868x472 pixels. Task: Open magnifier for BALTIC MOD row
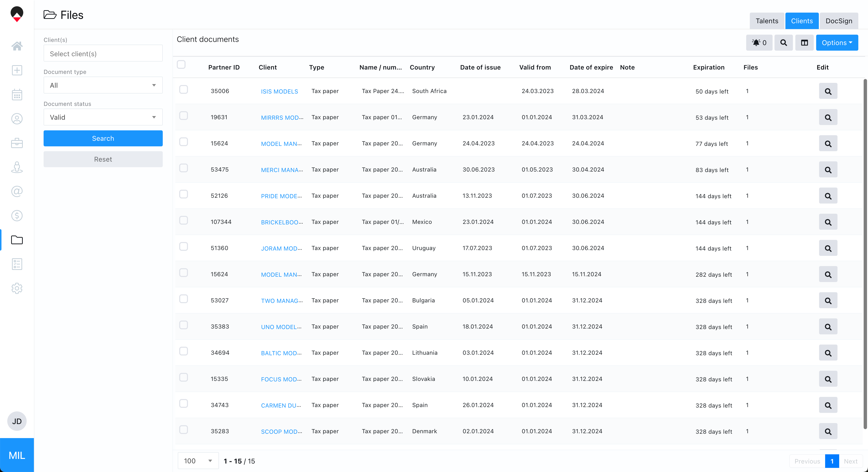point(828,353)
